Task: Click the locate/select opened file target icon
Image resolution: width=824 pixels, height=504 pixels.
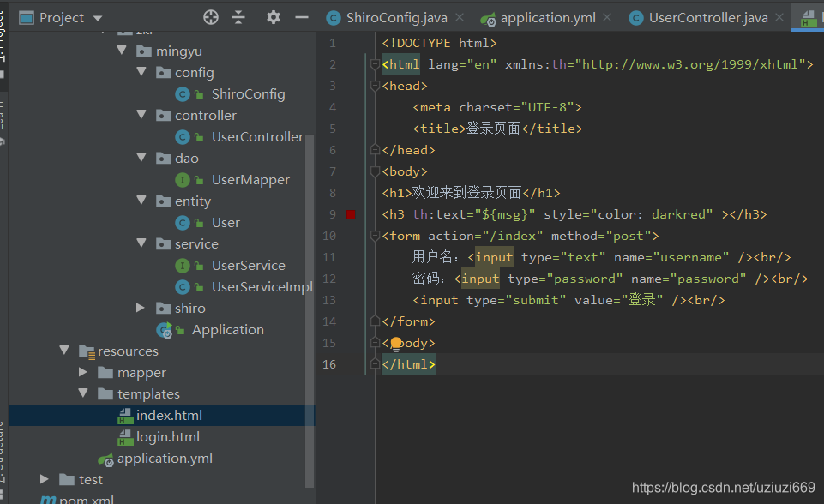Action: [211, 17]
